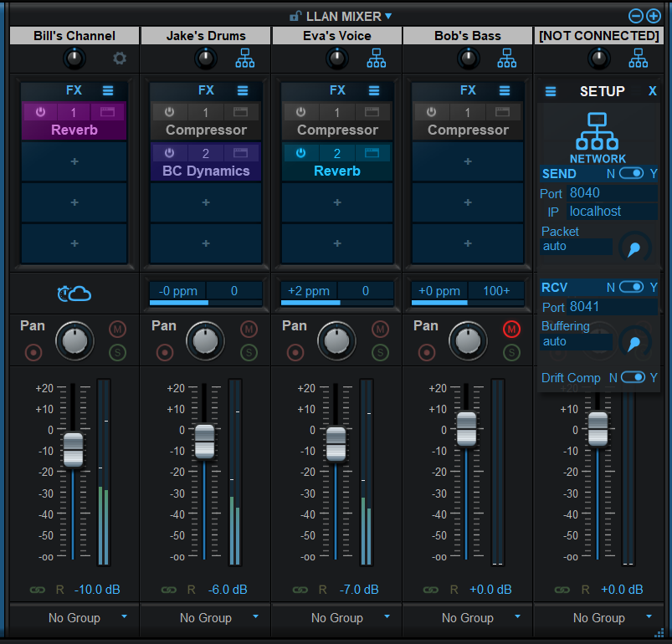Mute Jake's Drums
The height and width of the screenshot is (644, 672).
coord(249,330)
